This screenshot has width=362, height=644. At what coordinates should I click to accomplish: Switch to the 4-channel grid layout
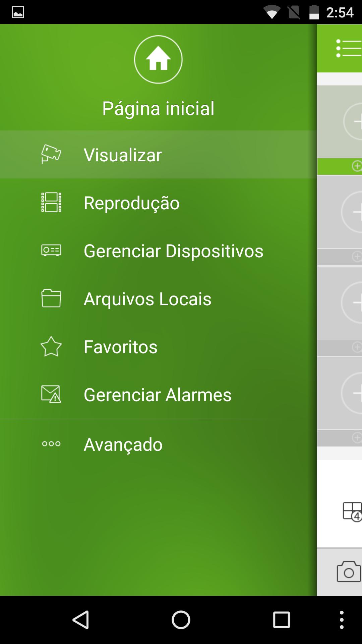[352, 512]
